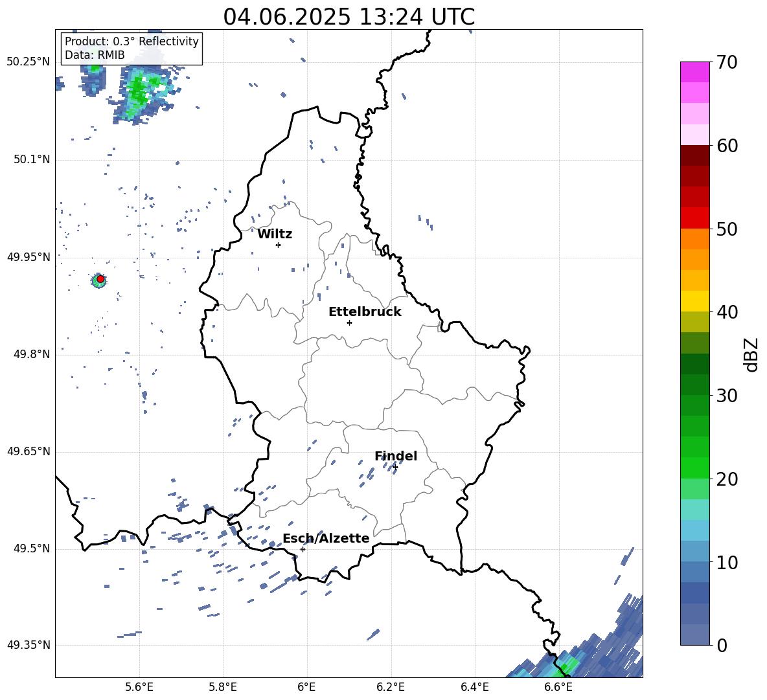Click the 5.6°E longitude tick label
Screen dimensions: 767x700
pos(139,688)
